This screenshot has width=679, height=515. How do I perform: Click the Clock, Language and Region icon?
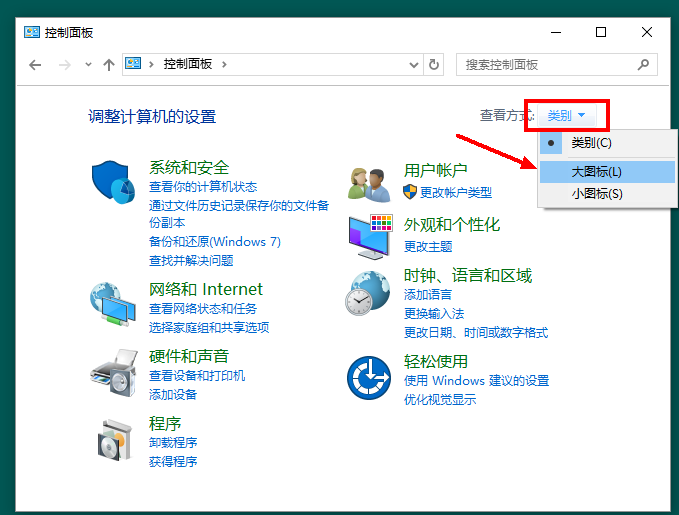pyautogui.click(x=368, y=293)
